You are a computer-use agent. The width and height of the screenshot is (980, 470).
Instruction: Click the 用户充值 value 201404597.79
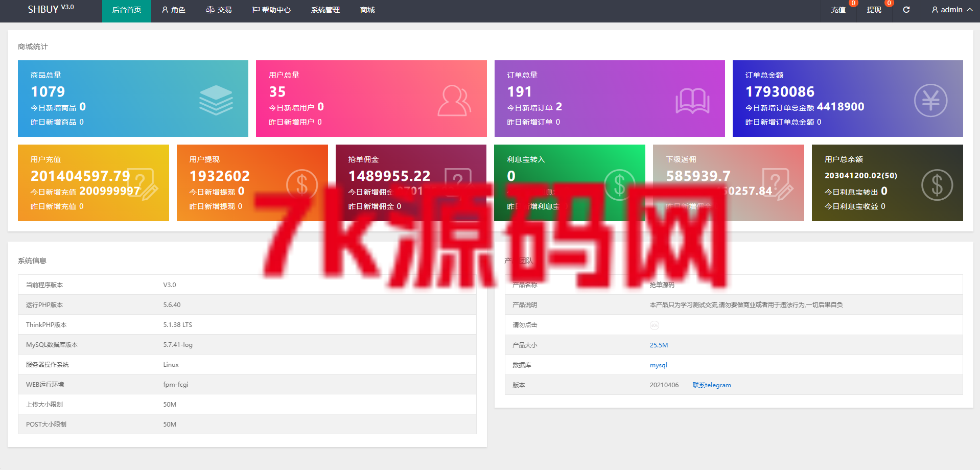pyautogui.click(x=80, y=176)
